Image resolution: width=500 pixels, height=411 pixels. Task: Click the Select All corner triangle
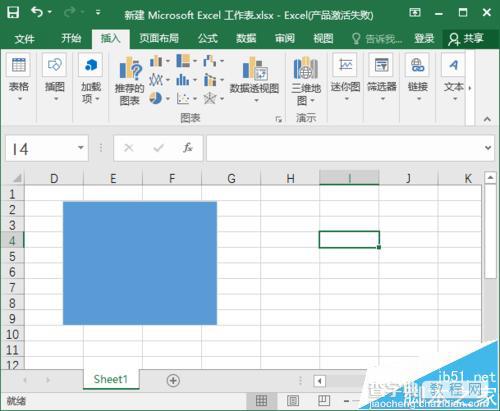(x=16, y=178)
